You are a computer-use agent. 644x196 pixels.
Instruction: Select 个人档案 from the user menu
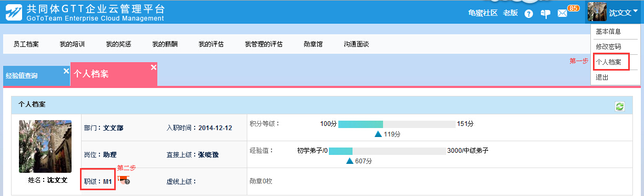(x=609, y=62)
